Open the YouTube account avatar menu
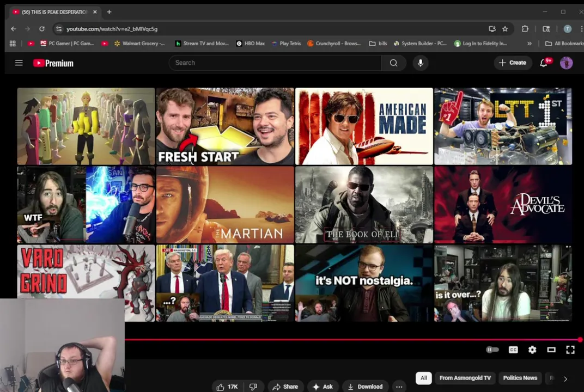584x392 pixels. [567, 63]
